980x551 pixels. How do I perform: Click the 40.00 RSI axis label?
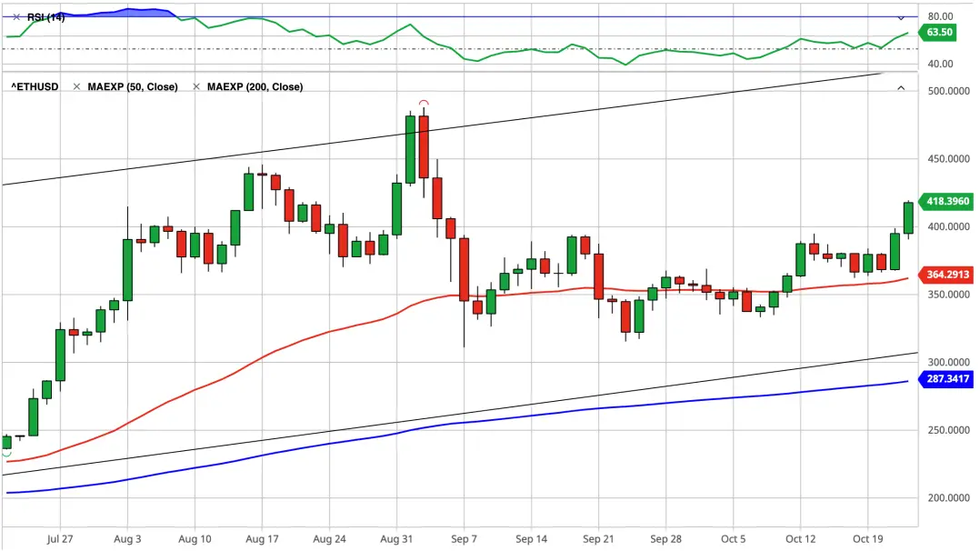click(x=941, y=64)
